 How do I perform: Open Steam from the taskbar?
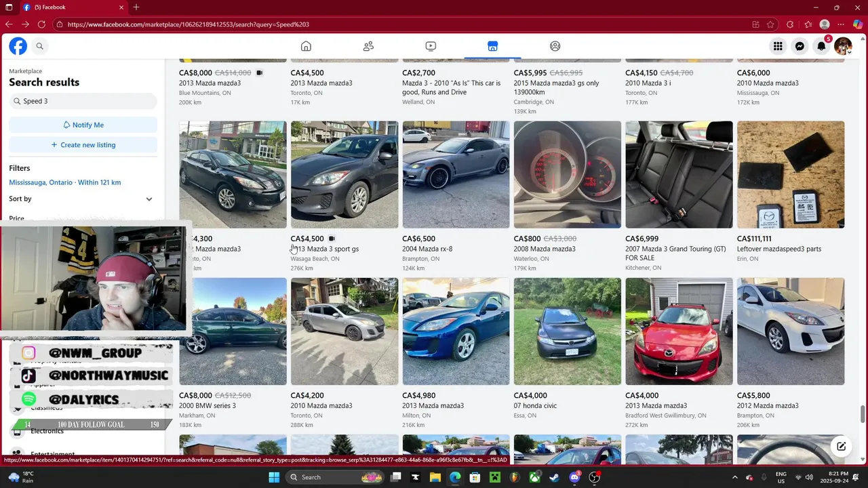pos(555,477)
